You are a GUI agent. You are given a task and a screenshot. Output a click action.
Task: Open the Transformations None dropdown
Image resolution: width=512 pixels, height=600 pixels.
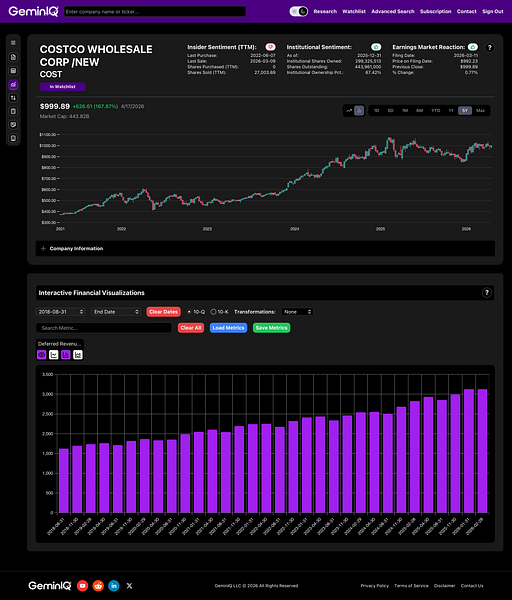click(x=297, y=312)
